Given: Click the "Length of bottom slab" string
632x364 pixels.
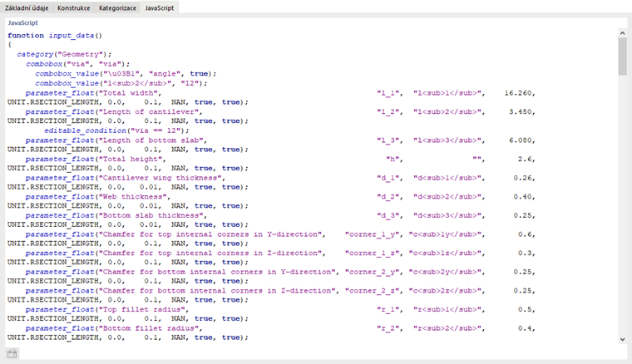Looking at the screenshot, I should pos(151,140).
